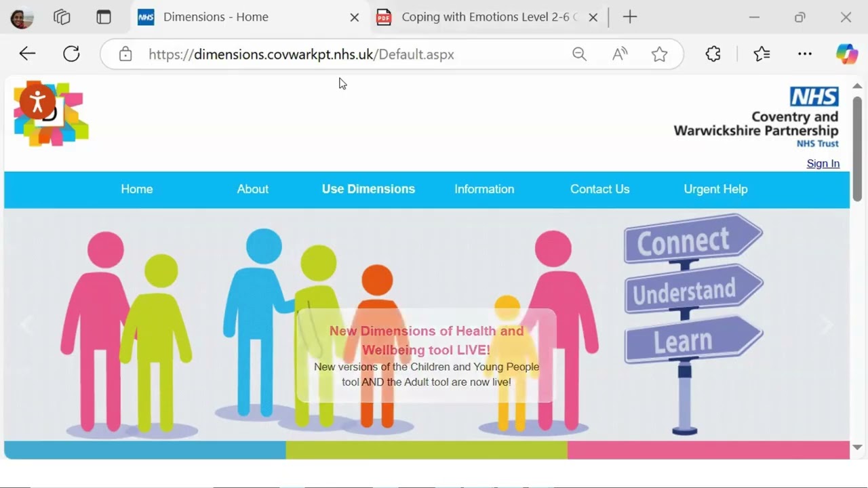Open the Home menu item
Image resolution: width=868 pixels, height=488 pixels.
click(137, 189)
